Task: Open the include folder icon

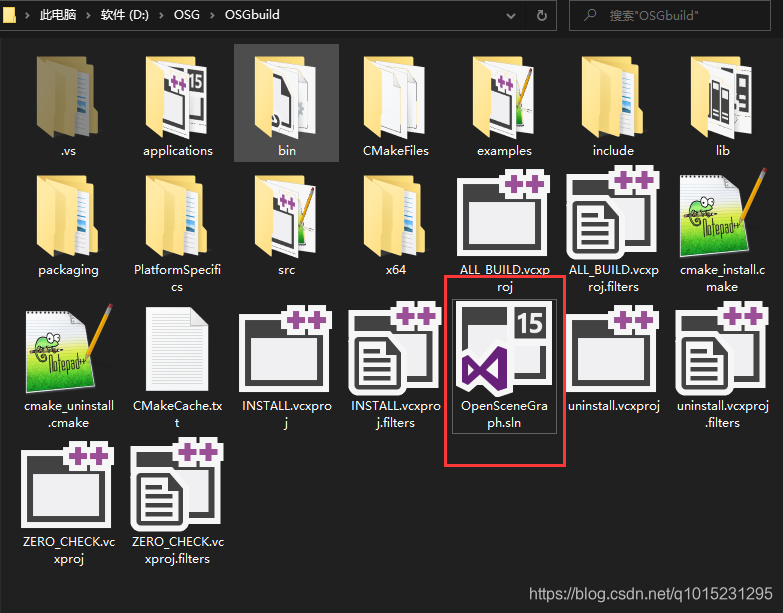Action: coord(613,97)
